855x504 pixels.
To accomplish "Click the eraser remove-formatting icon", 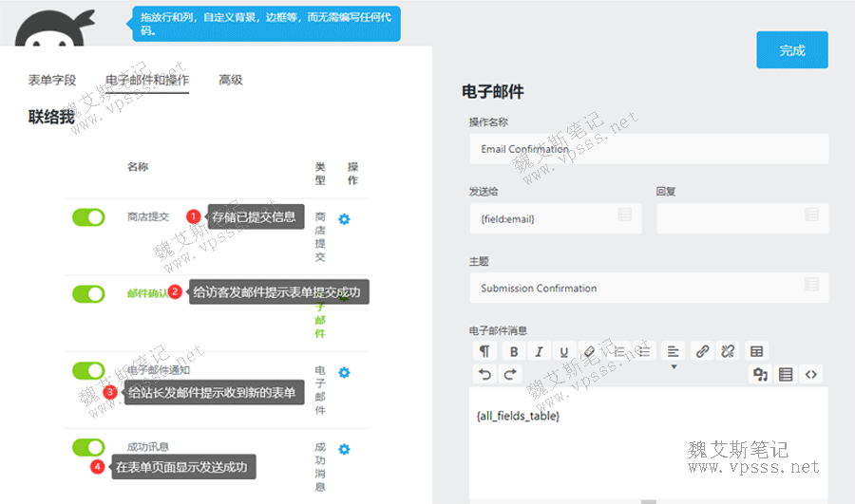I will (x=589, y=351).
